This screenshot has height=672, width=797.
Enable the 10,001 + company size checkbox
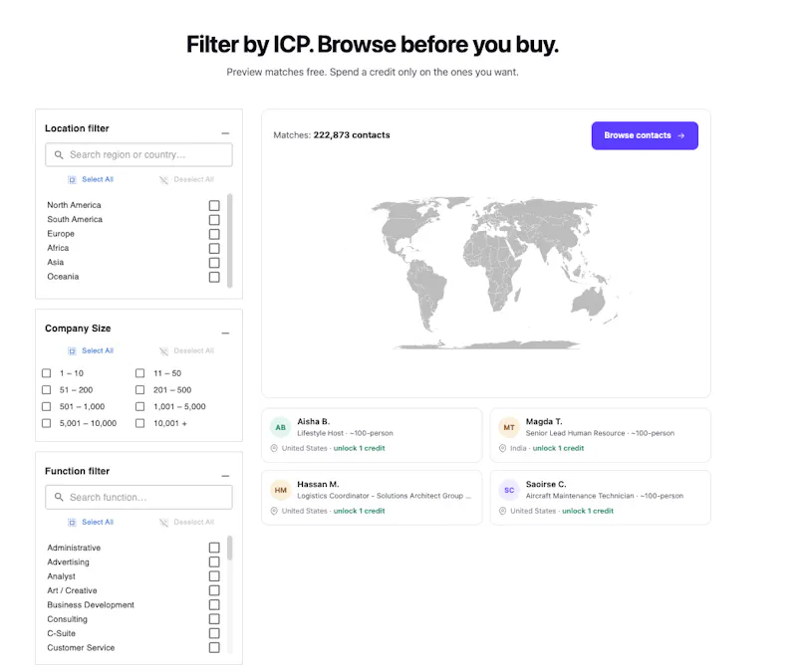click(x=139, y=423)
